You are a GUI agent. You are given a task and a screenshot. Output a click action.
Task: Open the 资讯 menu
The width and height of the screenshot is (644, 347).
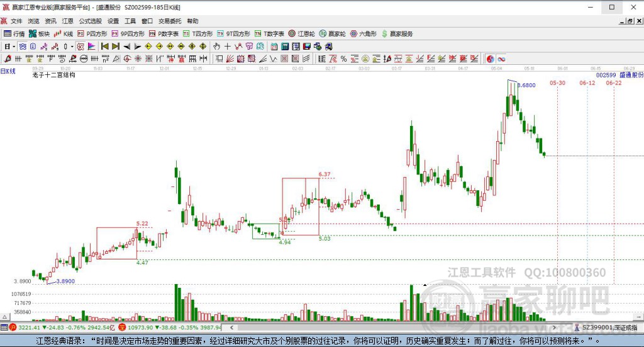click(x=50, y=21)
